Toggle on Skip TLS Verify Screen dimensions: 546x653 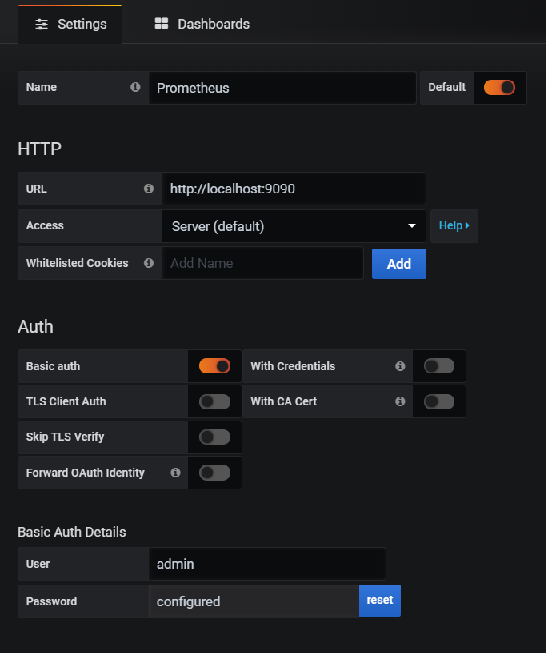pyautogui.click(x=214, y=437)
